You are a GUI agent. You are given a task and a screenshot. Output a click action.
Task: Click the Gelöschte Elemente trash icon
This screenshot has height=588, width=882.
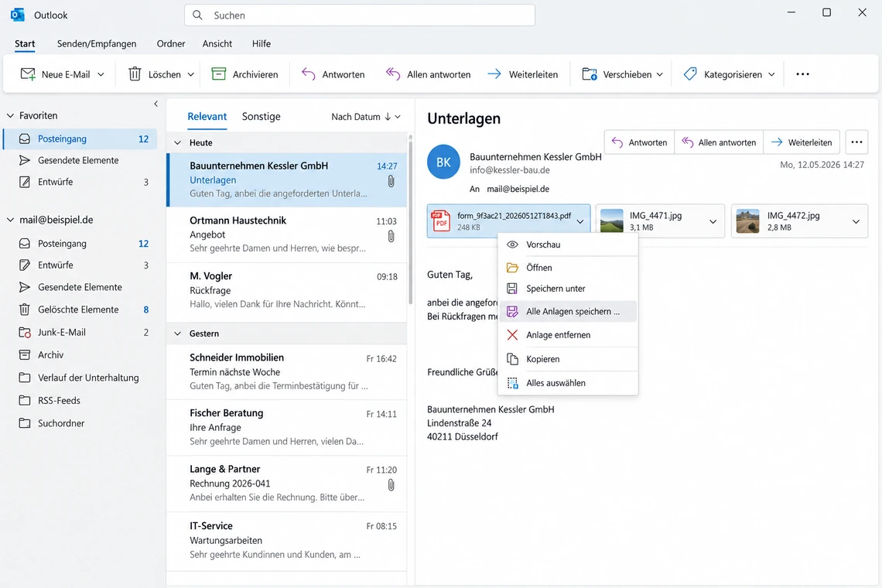pos(24,309)
